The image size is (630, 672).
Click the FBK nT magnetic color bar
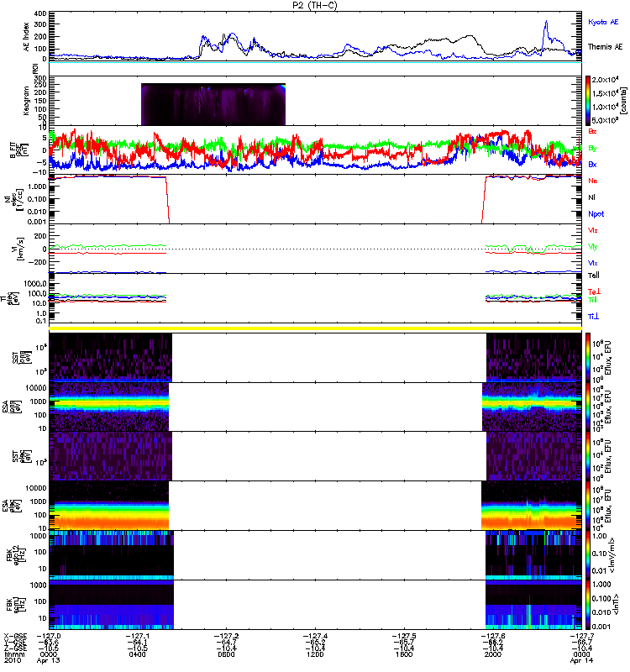(x=587, y=605)
